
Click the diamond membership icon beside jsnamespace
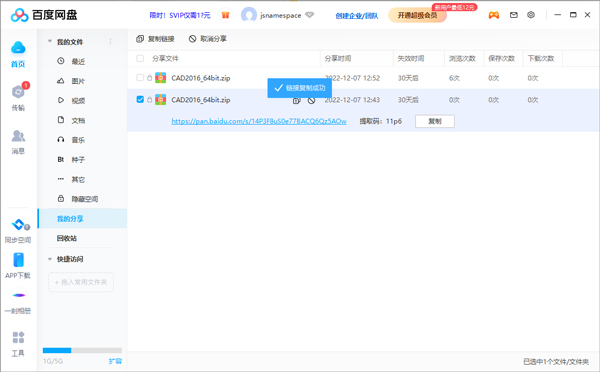[x=310, y=15]
